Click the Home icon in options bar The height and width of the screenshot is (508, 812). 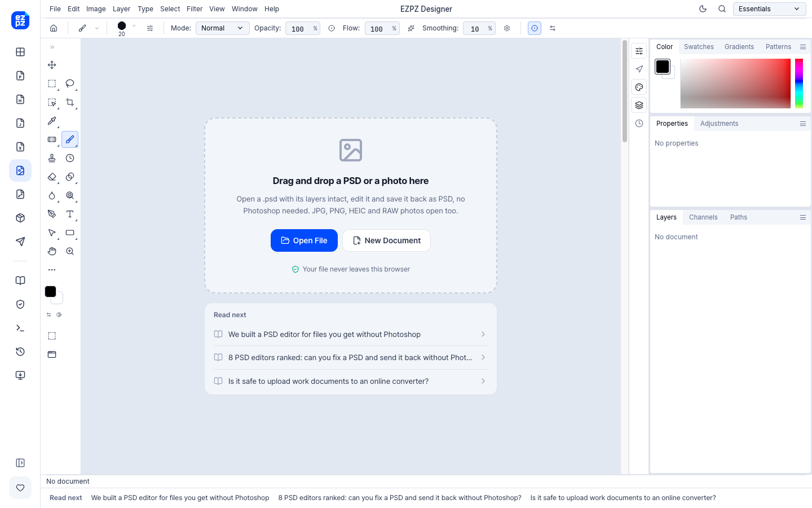[x=54, y=28]
